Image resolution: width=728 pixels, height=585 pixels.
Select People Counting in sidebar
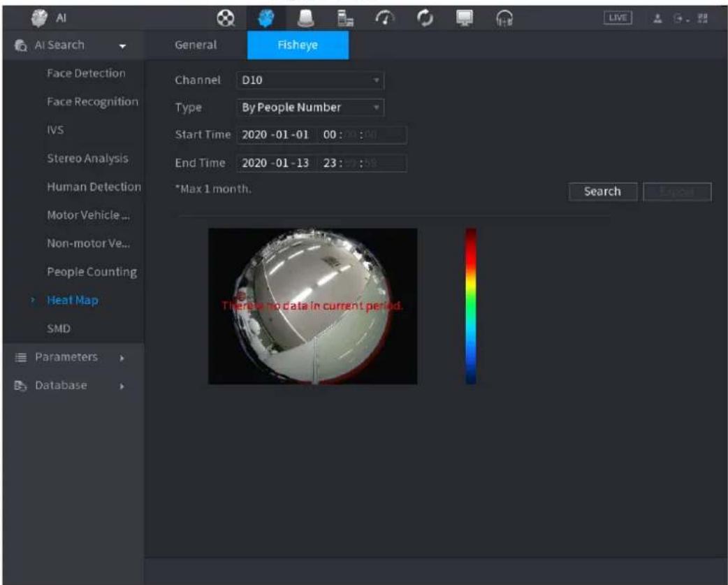(x=92, y=272)
